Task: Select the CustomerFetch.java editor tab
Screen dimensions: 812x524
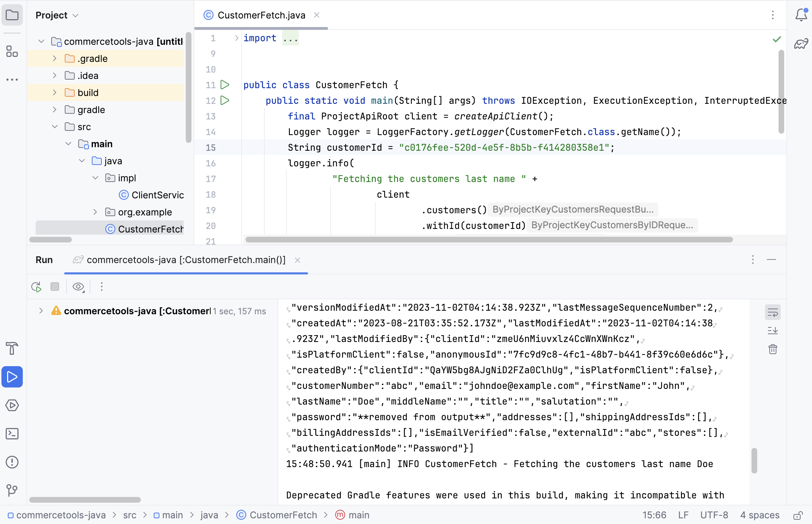Action: coord(261,15)
